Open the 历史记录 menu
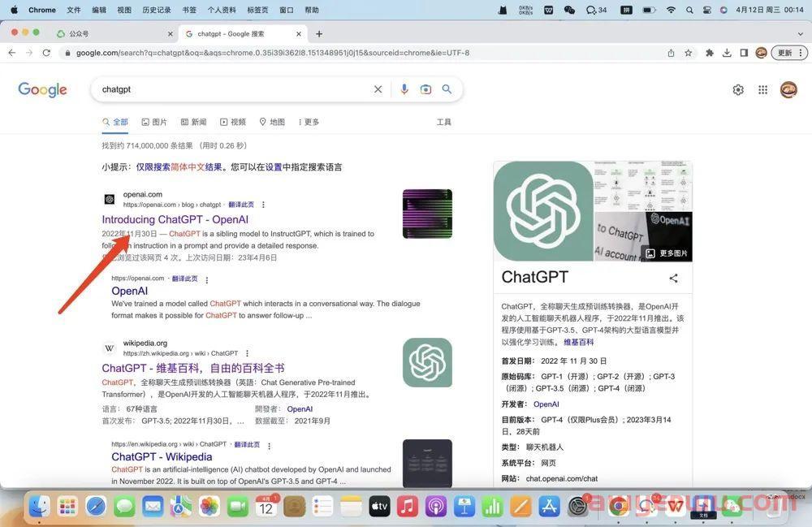This screenshot has height=527, width=812. (x=157, y=10)
